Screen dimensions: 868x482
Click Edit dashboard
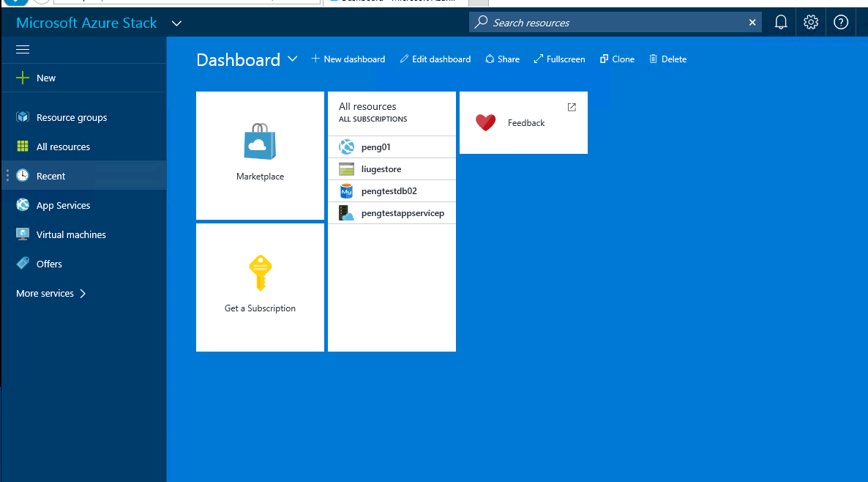click(x=435, y=59)
